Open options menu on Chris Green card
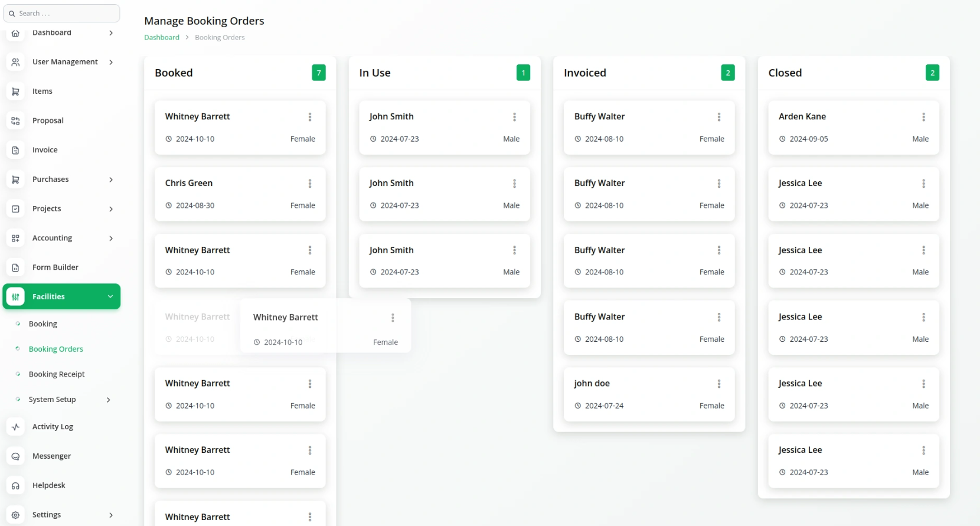980x526 pixels. (310, 184)
